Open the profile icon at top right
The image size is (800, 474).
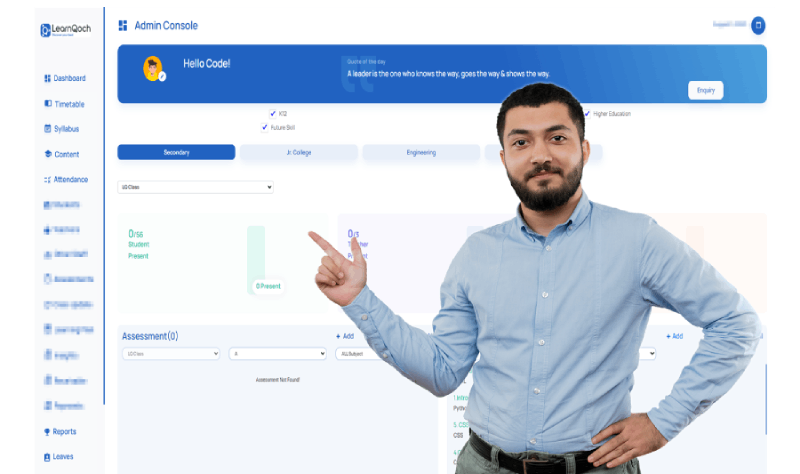[x=758, y=26]
